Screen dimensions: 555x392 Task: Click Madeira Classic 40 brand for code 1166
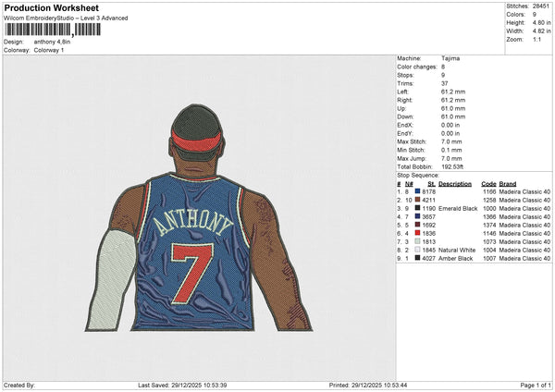[524, 191]
